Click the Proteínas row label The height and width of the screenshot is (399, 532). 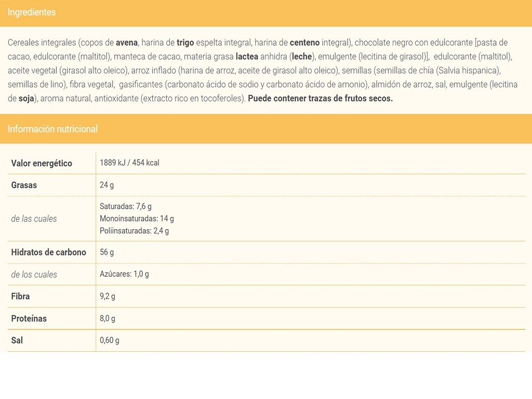[x=29, y=318]
